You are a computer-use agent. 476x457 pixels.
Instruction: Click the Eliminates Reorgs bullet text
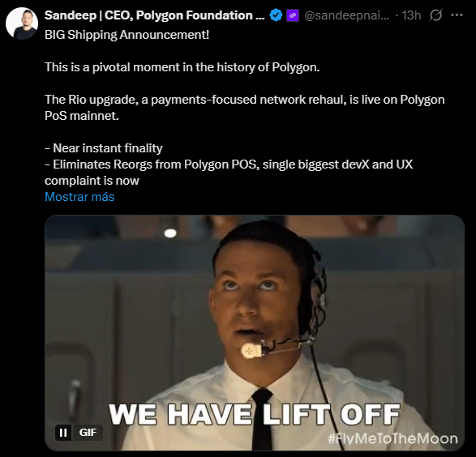click(x=229, y=173)
